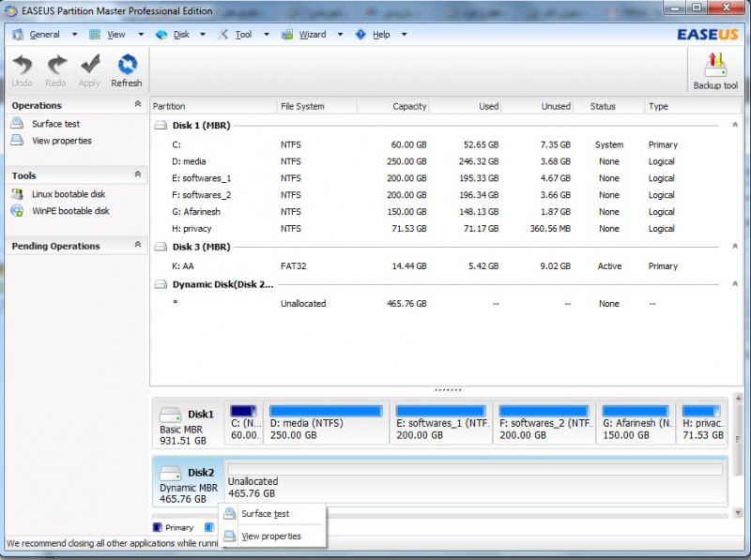Open the General menu dropdown arrow
This screenshot has width=751, height=560.
point(74,35)
